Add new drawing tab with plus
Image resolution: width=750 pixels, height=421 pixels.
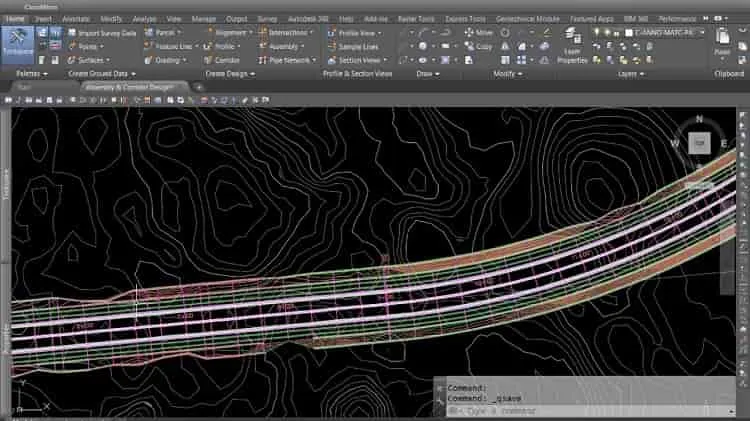199,87
